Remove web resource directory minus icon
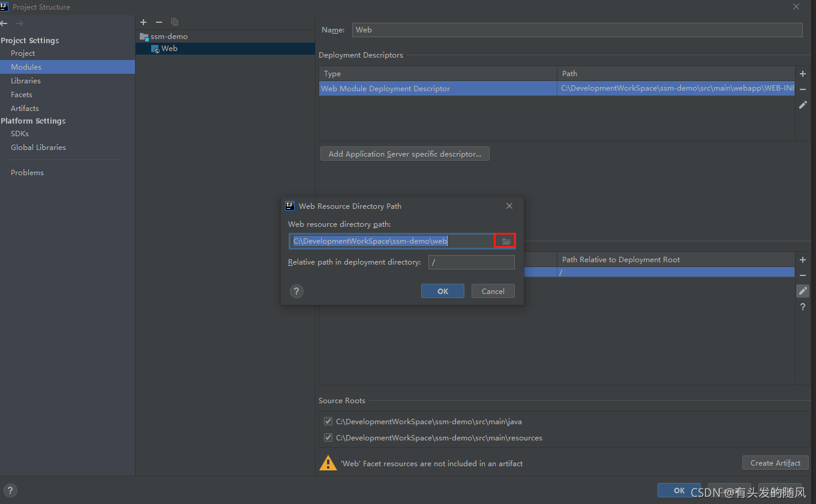The height and width of the screenshot is (504, 816). pyautogui.click(x=803, y=275)
